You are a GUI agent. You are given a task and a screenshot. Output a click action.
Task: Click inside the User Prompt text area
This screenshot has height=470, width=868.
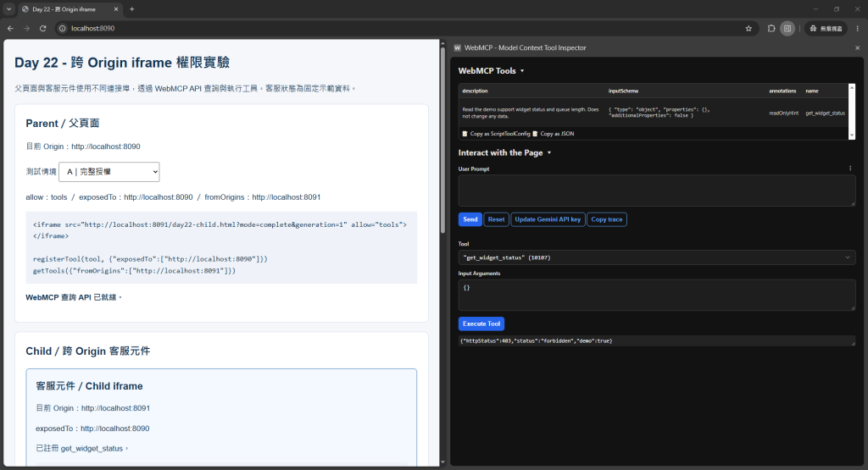tap(657, 191)
